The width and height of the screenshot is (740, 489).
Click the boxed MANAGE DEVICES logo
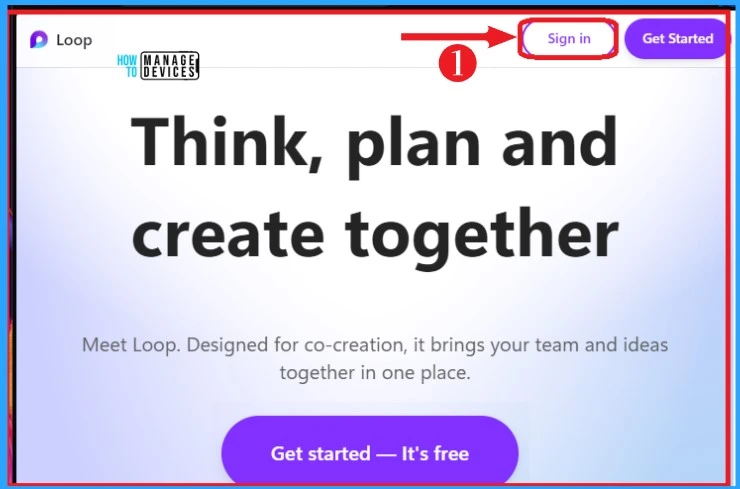tap(170, 65)
